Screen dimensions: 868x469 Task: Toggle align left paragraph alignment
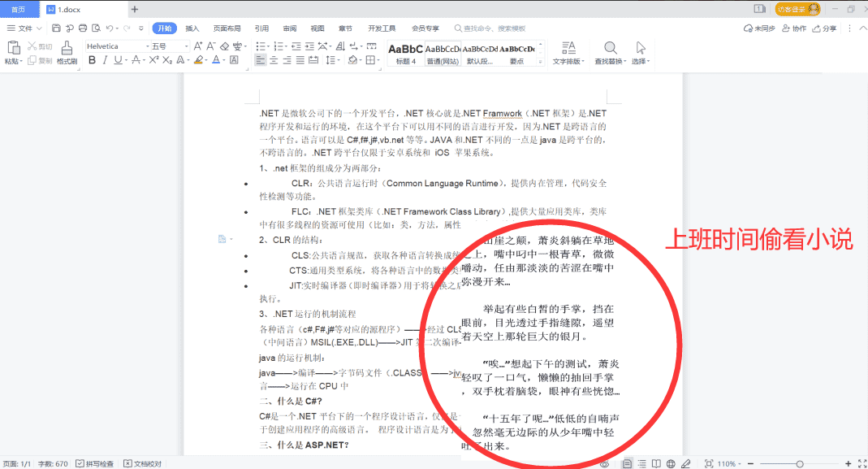[260, 60]
